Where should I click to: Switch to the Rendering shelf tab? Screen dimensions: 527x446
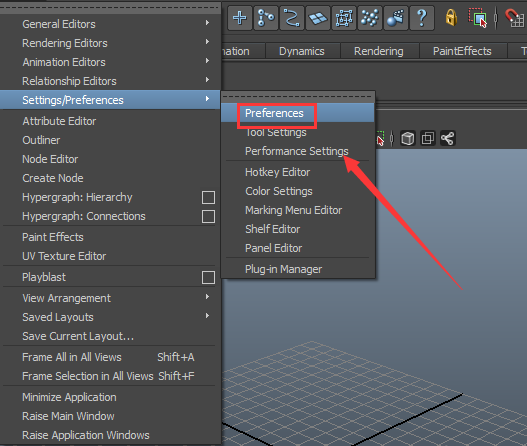(x=379, y=51)
